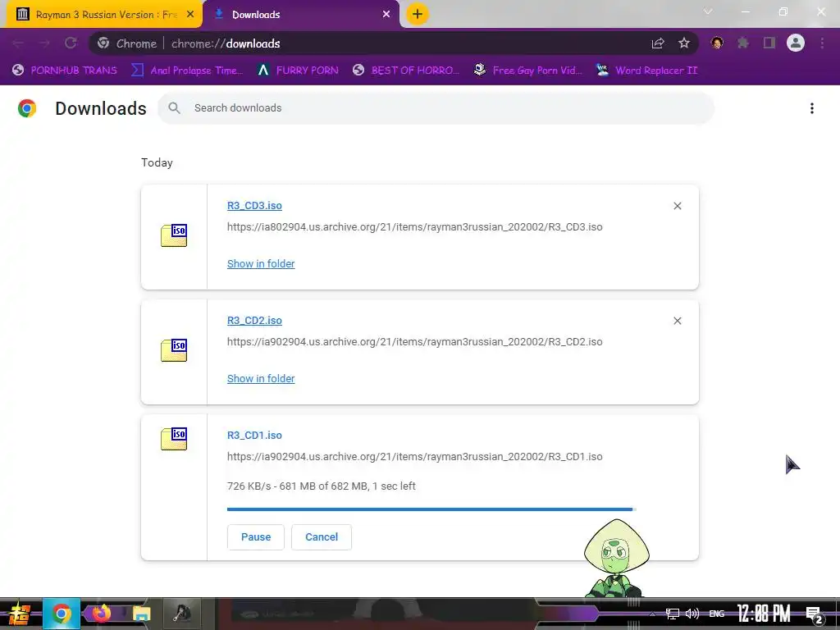The width and height of the screenshot is (840, 630).
Task: Open the notification center icon
Action: 815,615
